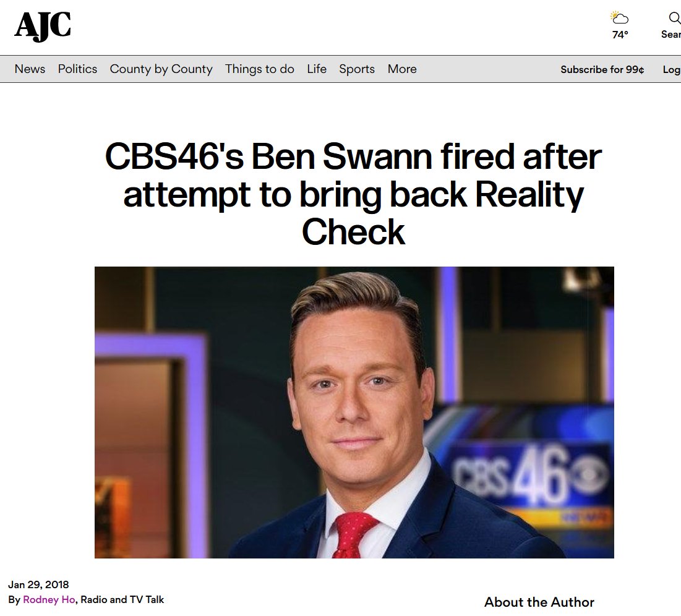Click the Ben Swann article photo
Viewport: 681px width, 616px height.
pyautogui.click(x=354, y=413)
